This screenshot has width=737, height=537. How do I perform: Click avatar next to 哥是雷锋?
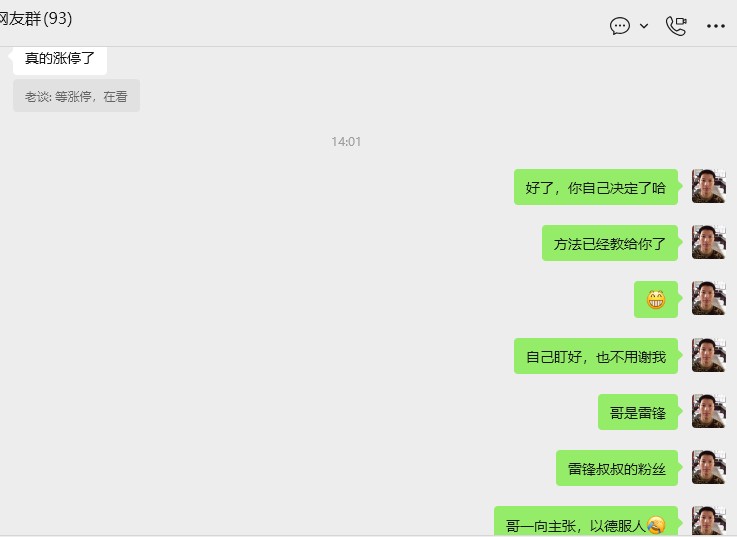click(708, 411)
